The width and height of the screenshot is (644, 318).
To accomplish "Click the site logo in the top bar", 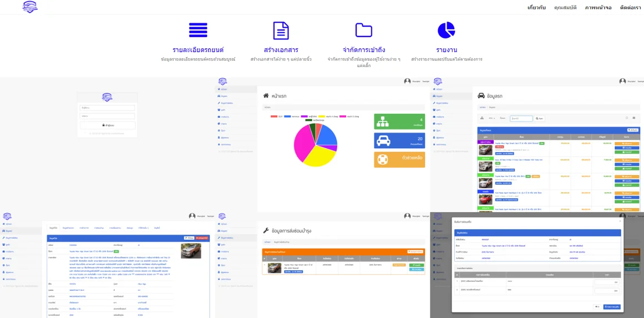I will 29,7.
